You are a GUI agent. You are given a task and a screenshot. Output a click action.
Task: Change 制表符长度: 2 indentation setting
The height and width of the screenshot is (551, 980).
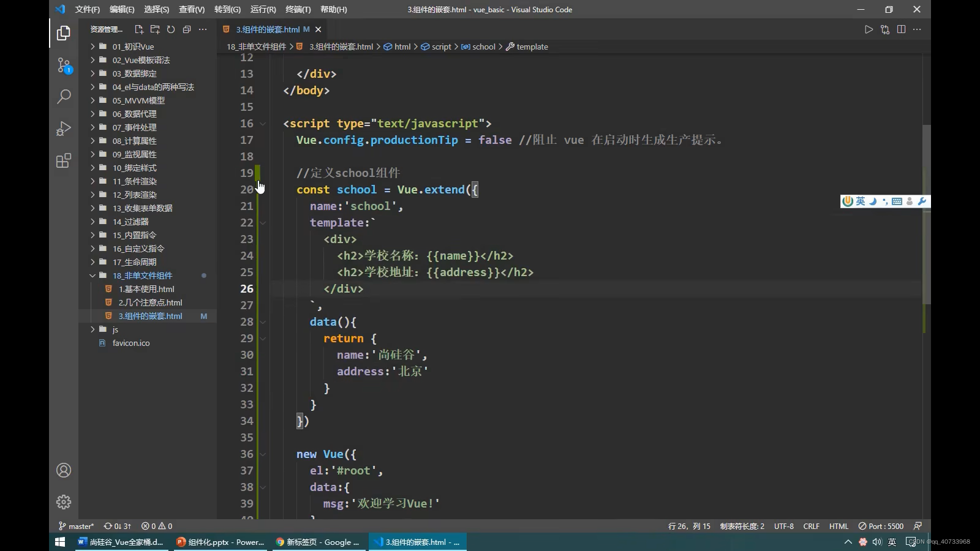[x=742, y=526]
